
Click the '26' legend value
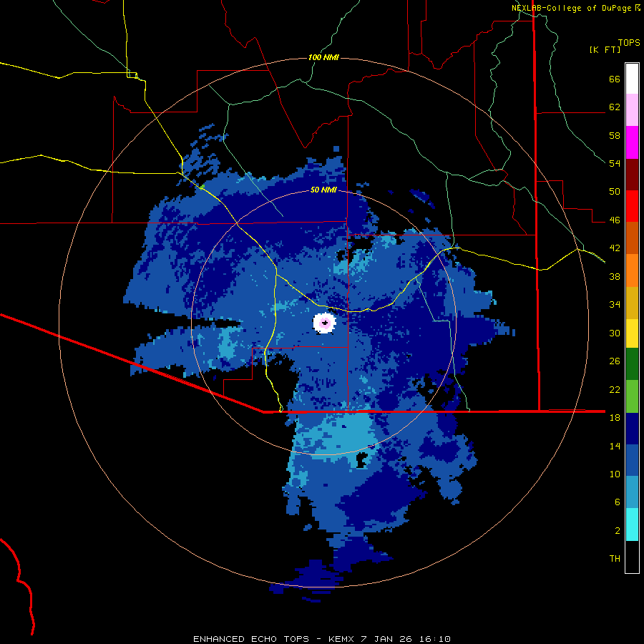[615, 361]
